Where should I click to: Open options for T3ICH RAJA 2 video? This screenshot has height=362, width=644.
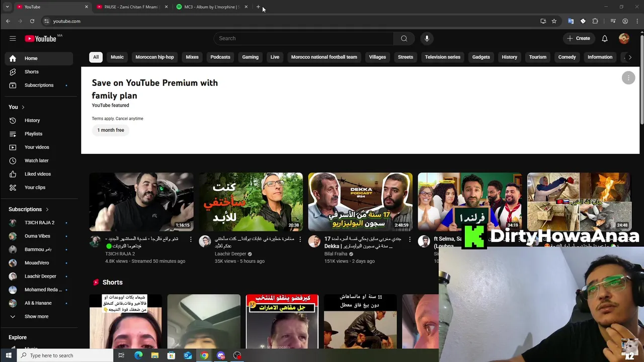[x=191, y=240]
